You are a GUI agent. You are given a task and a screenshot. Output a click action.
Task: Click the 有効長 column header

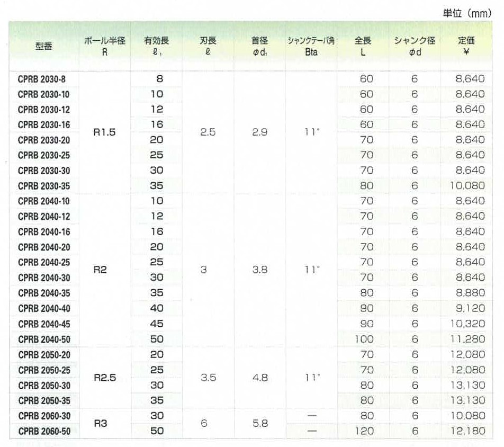tap(157, 46)
